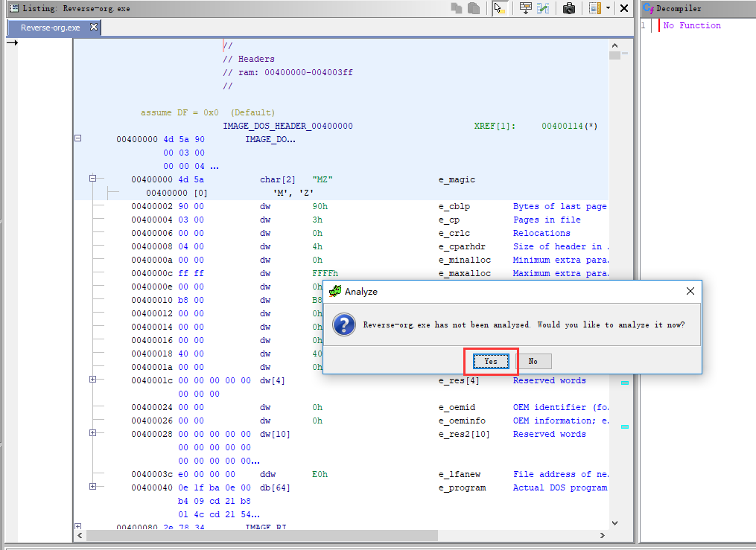
Task: Collapse the IMAGE_DOS_HEADER structure at 00400000
Action: click(77, 139)
